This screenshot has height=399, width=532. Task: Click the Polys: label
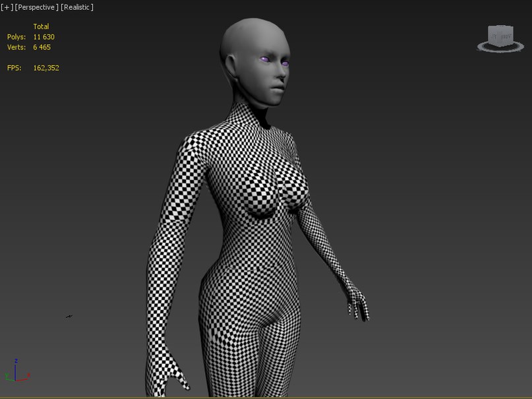[16, 37]
